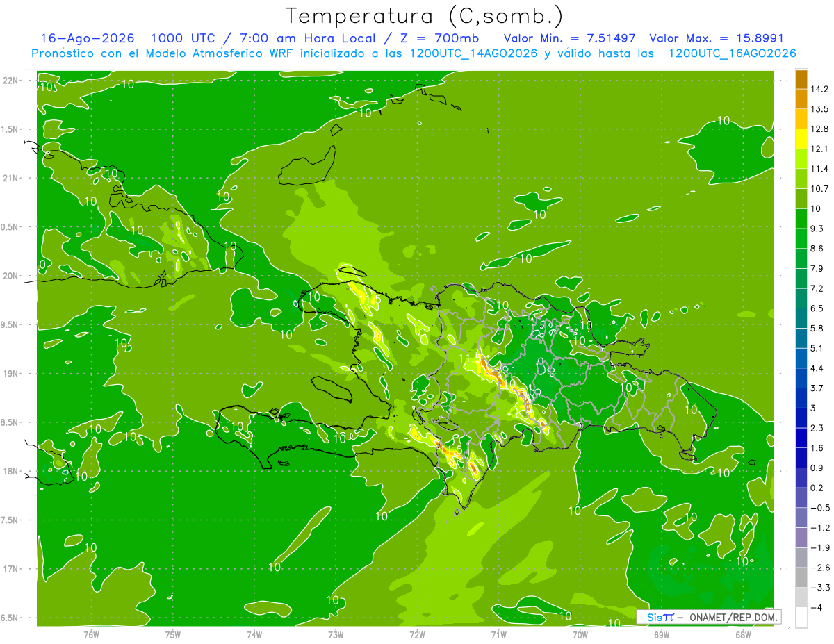Click the "3.7" color scale value
Screen dimensions: 834x644
tap(816, 388)
